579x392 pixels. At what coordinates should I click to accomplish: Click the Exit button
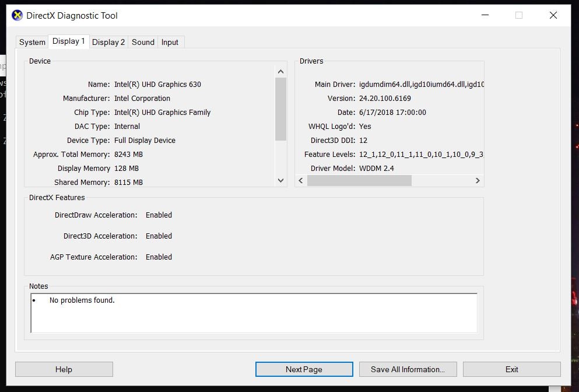pos(511,369)
